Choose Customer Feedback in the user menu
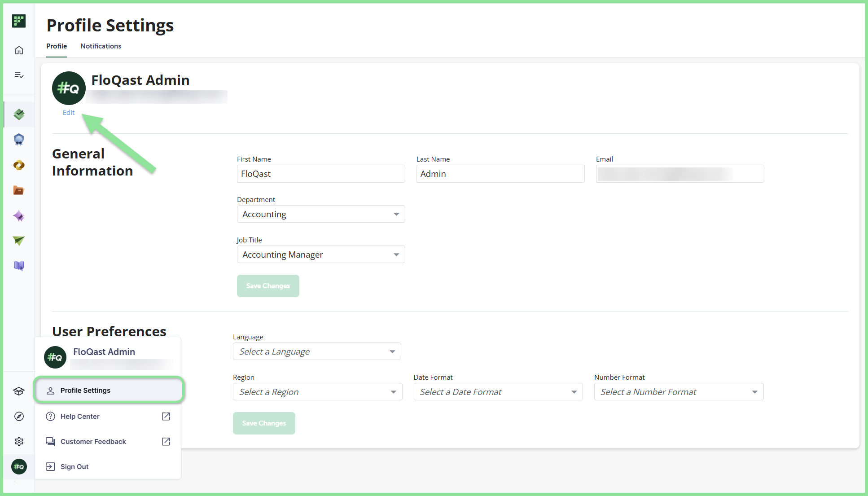The image size is (868, 496). pos(108,442)
